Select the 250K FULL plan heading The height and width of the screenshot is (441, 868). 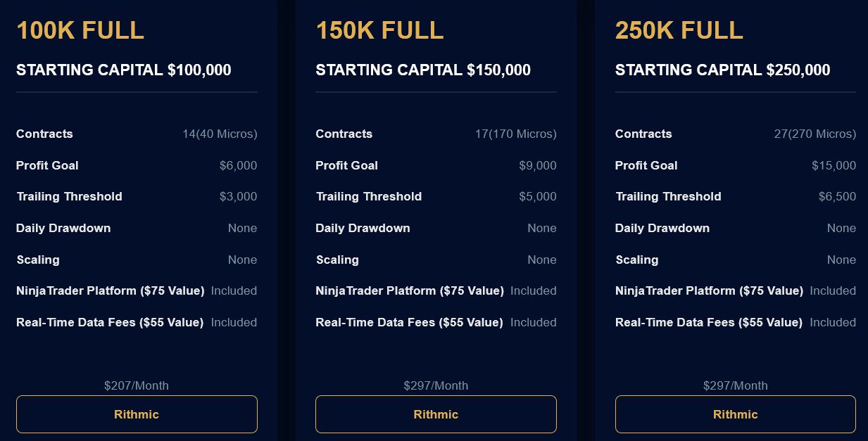679,30
